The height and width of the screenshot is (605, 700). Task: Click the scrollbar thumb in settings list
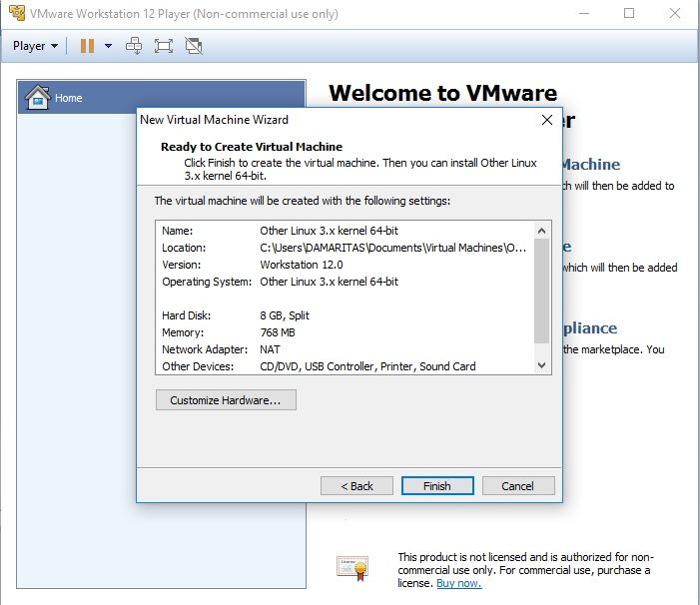(542, 290)
